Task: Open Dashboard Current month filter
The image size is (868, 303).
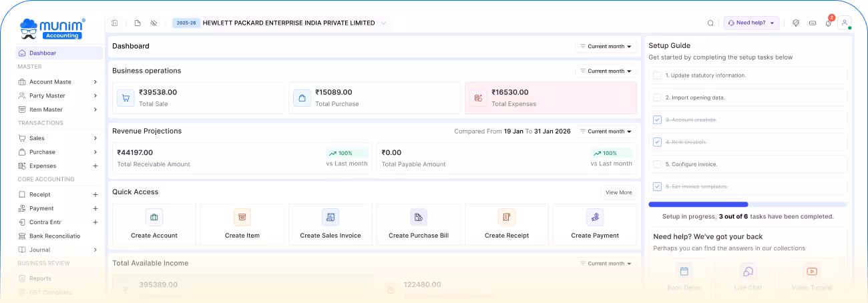Action: tap(606, 47)
